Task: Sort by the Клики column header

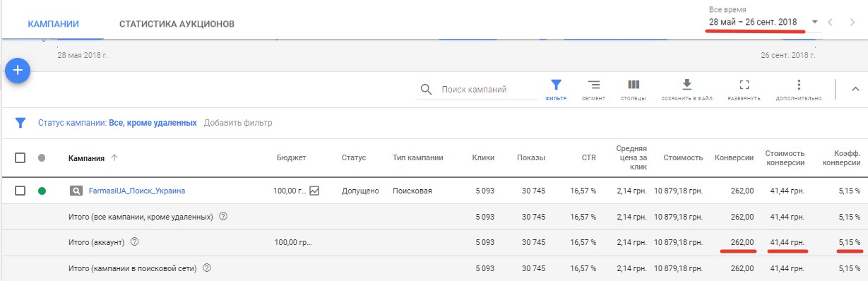Action: click(483, 157)
